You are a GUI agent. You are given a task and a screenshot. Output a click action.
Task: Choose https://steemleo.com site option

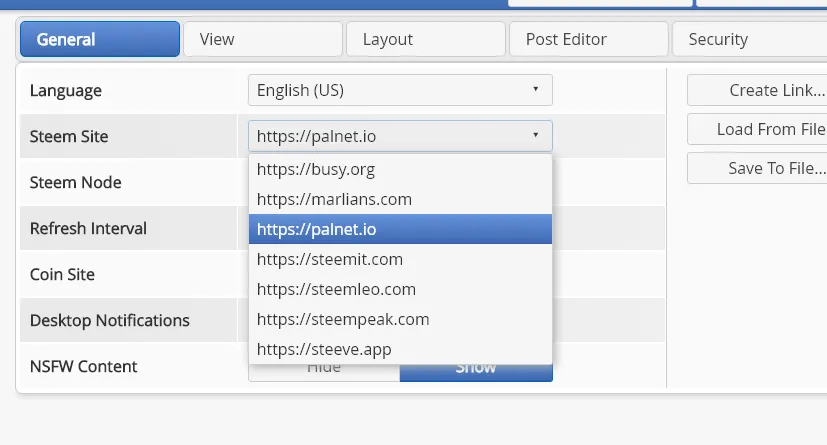(400, 289)
